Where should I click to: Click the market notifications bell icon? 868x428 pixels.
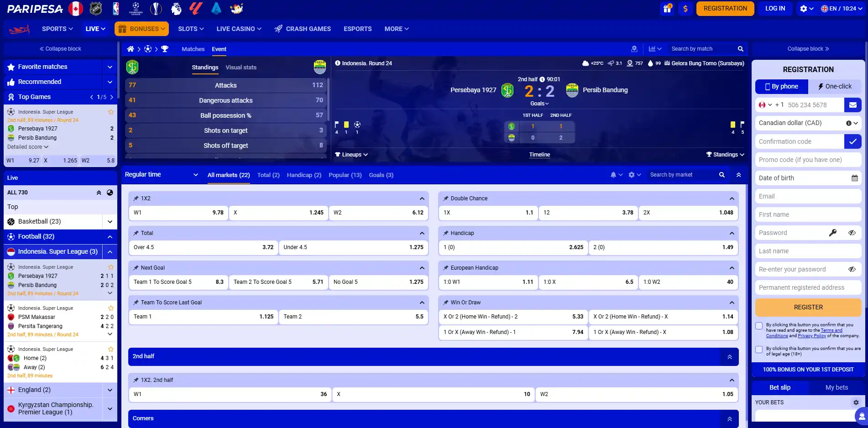613,175
